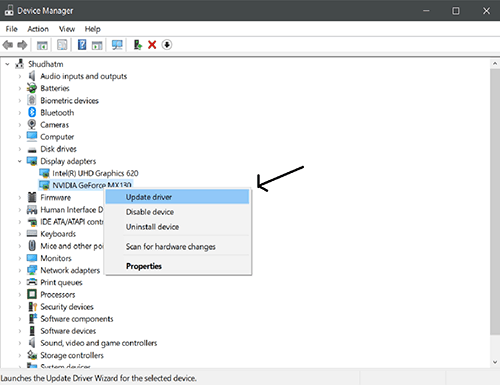Select Intel(R) UHD Graphics 620 device
The image size is (500, 385).
click(95, 173)
